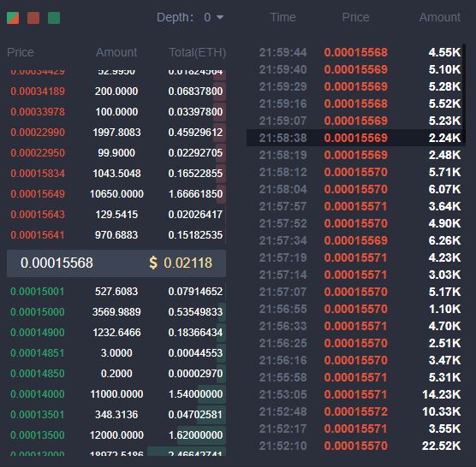476x467 pixels.
Task: Select the trade at 21:59:40
Action: tap(356, 69)
